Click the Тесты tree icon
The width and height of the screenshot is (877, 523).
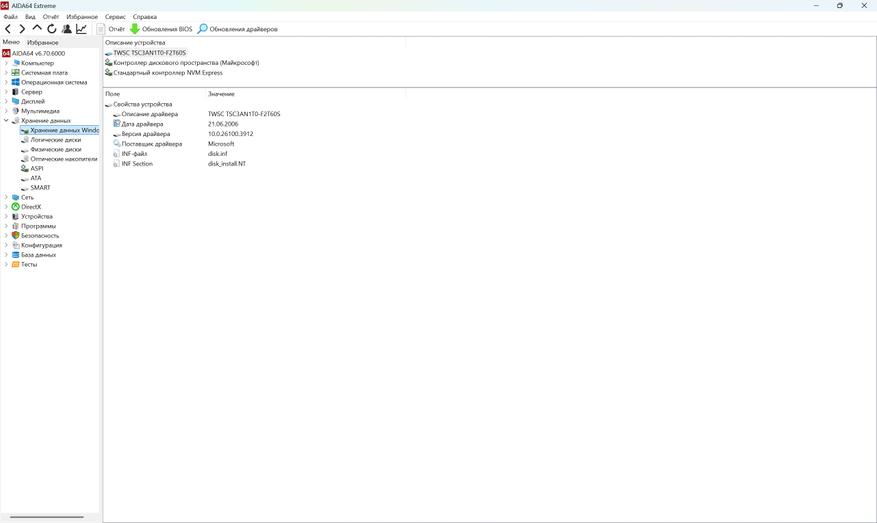(x=16, y=264)
